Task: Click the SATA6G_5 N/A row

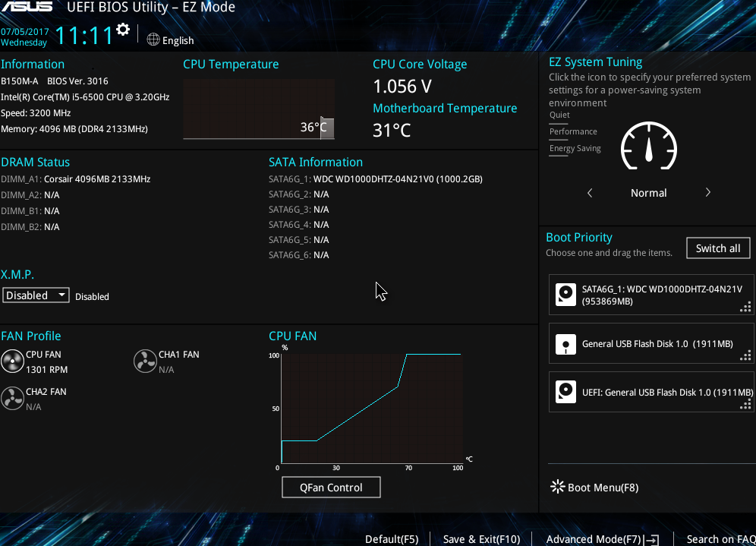Action: coord(299,240)
